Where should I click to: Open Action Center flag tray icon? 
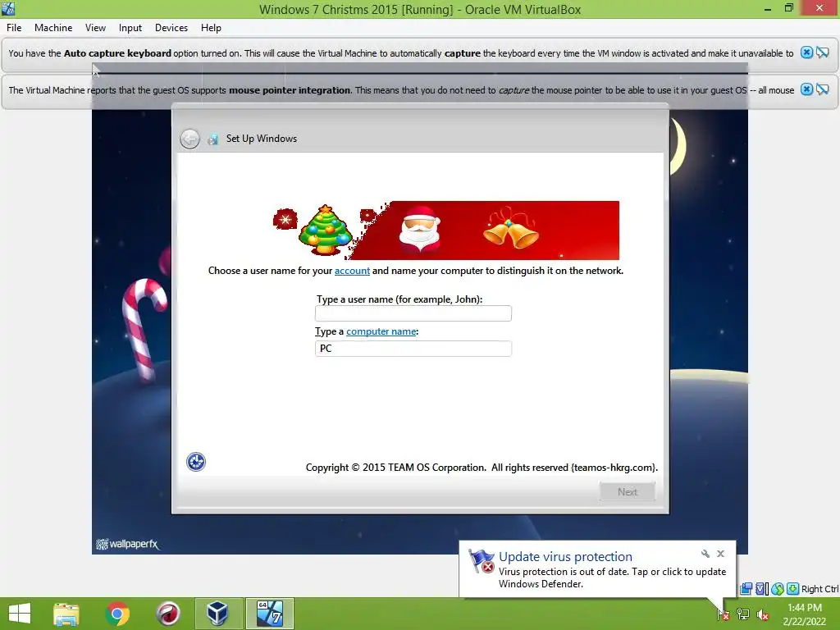click(x=724, y=614)
